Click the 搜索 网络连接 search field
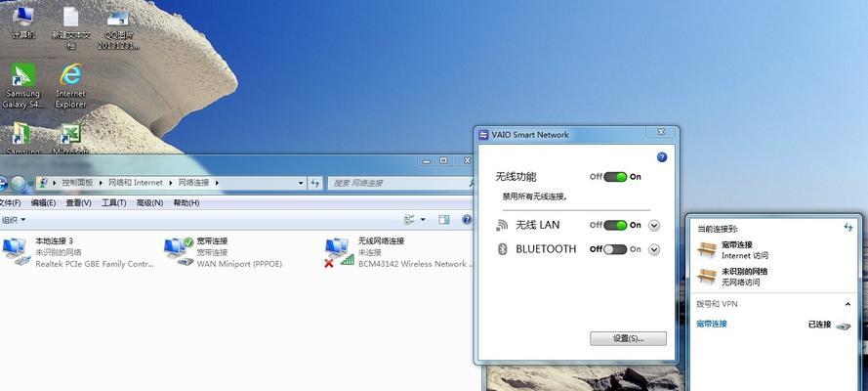The width and height of the screenshot is (868, 391). pos(402,183)
